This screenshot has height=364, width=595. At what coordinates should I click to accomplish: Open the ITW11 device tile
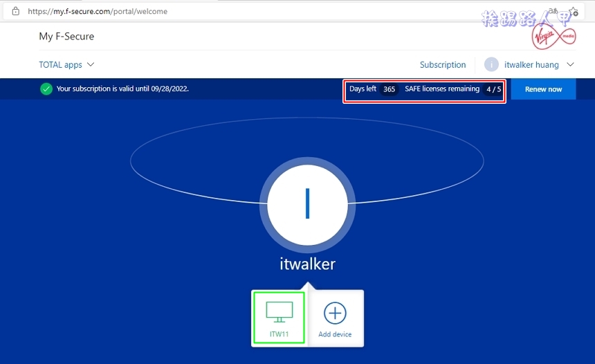pyautogui.click(x=280, y=318)
